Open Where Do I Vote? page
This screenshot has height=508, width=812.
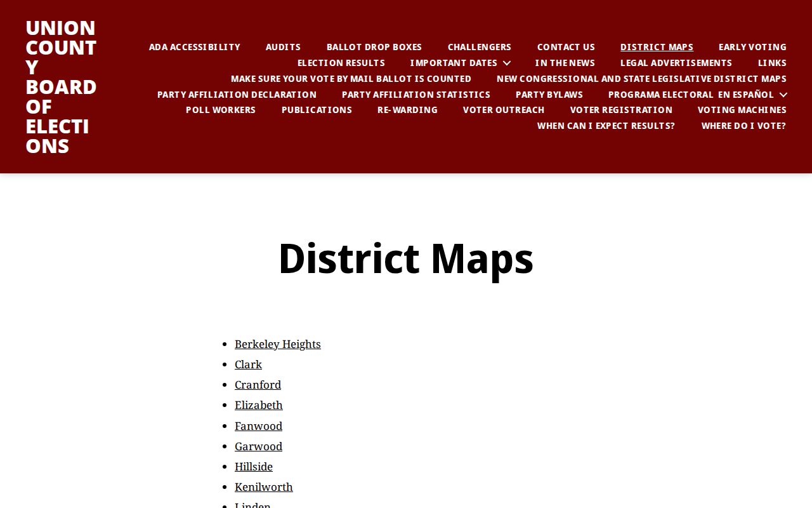click(743, 126)
